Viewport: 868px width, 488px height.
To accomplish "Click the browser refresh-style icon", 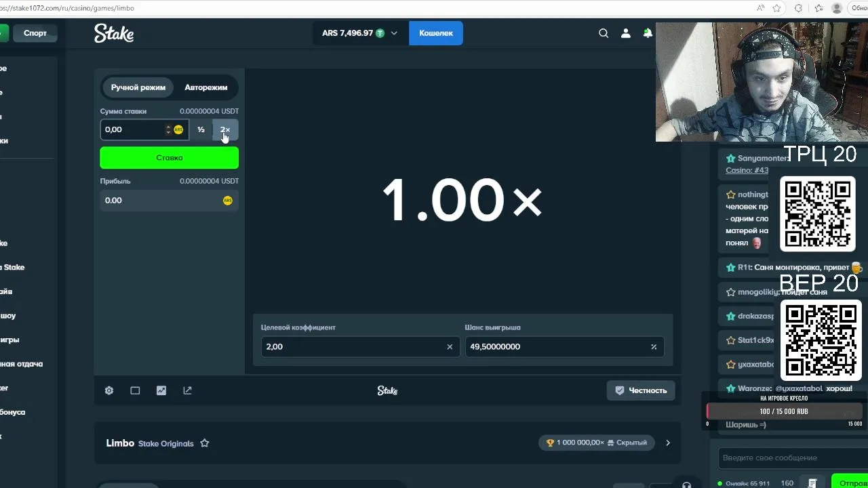I will 798,8.
